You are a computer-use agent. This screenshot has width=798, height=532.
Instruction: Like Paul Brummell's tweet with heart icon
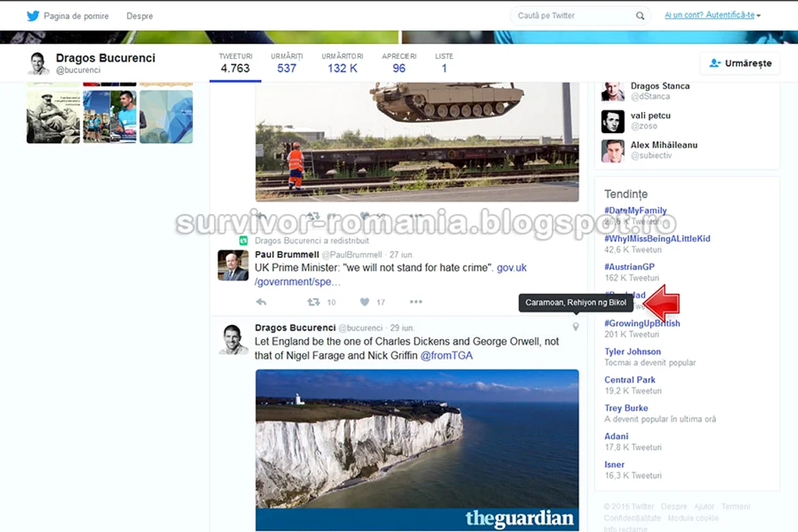coord(365,302)
